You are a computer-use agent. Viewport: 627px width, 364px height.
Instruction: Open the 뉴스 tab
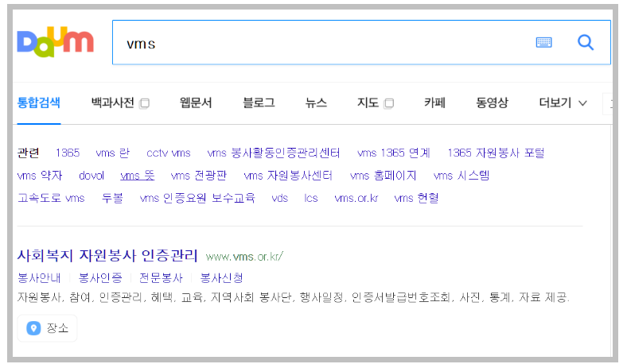[x=316, y=103]
